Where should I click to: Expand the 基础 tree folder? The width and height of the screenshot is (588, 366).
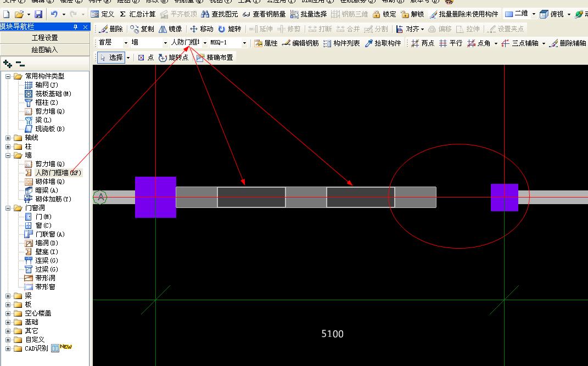(8, 322)
